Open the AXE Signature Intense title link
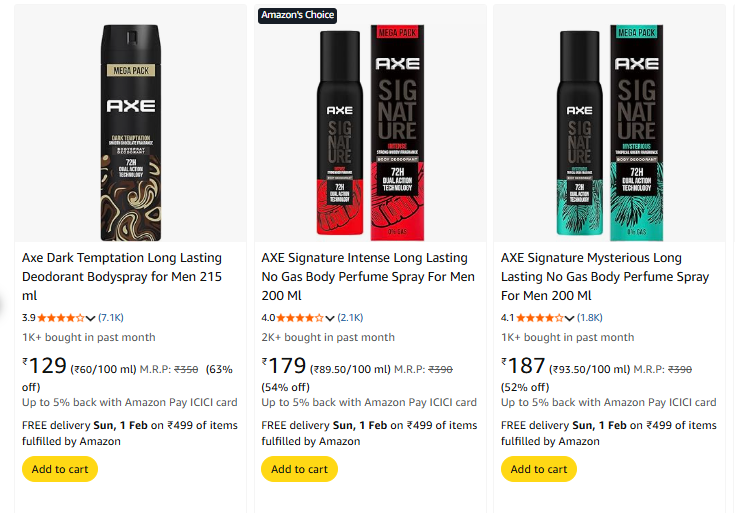 367,277
